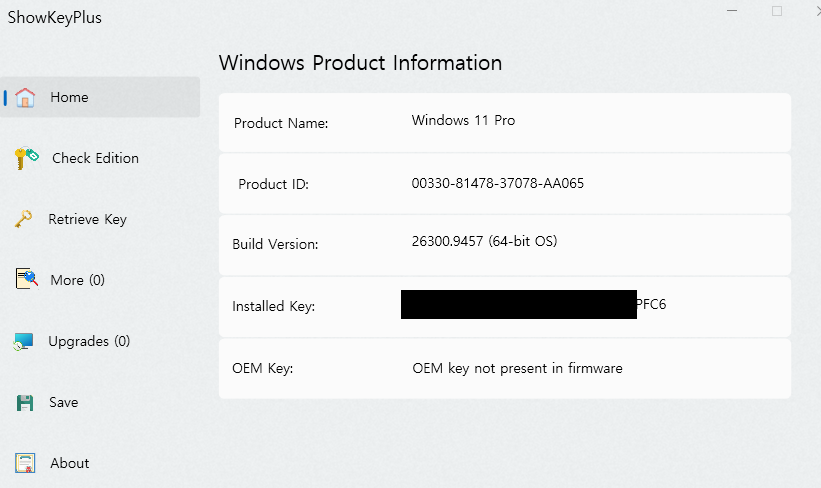Select Retrieve Key in sidebar

pos(87,219)
